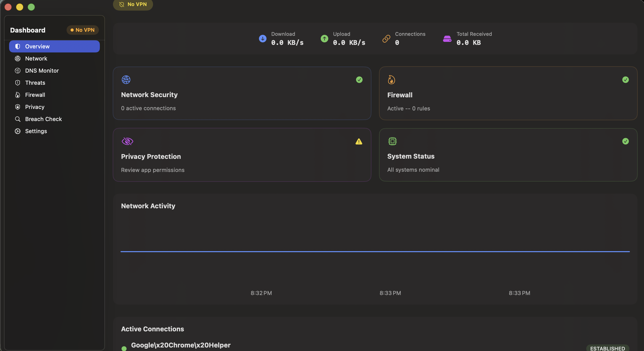Open Settings from the sidebar

click(x=54, y=131)
